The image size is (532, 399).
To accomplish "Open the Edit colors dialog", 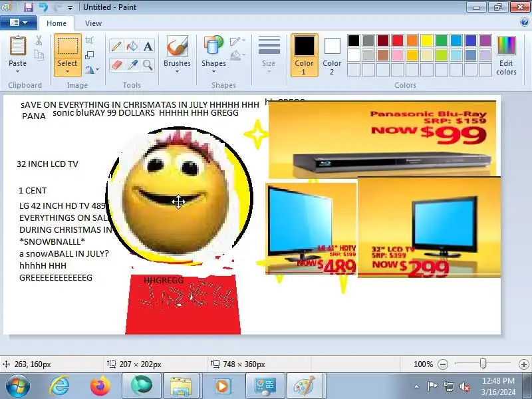I will 506,56.
